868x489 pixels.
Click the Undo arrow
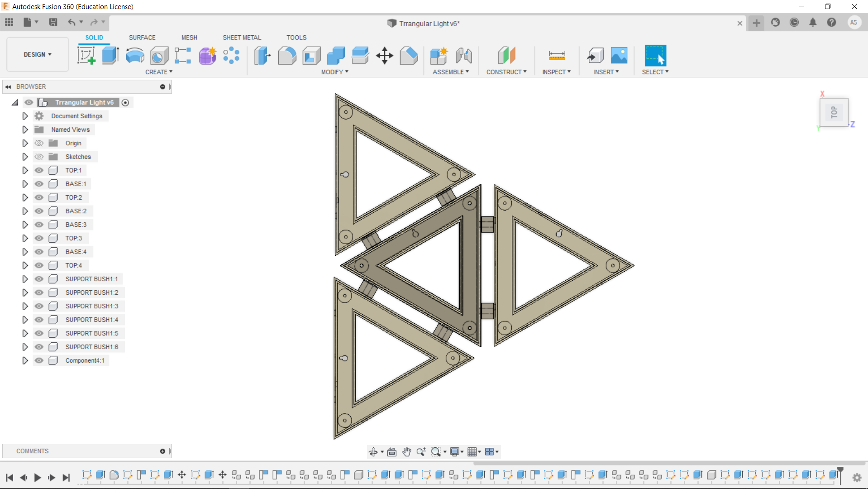pyautogui.click(x=72, y=22)
